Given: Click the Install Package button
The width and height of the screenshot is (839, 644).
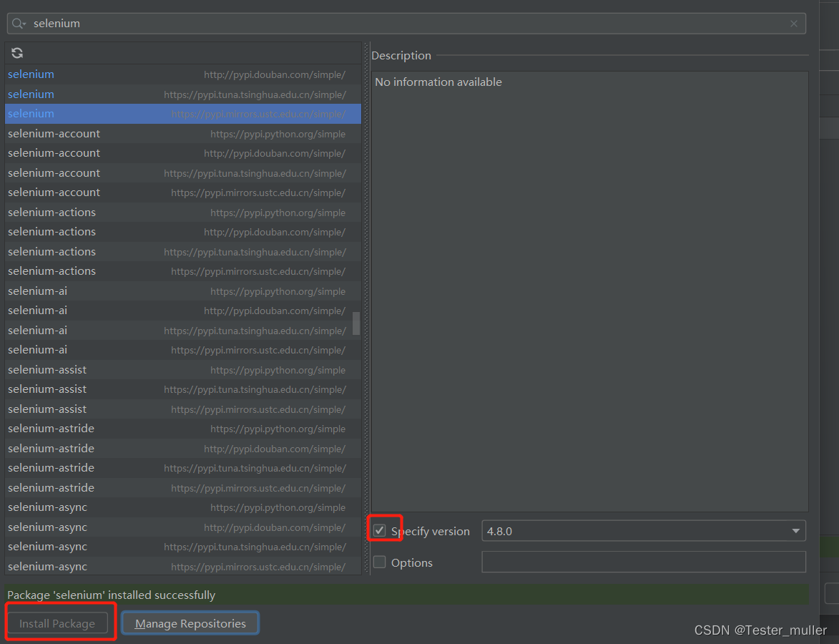Looking at the screenshot, I should click(x=57, y=623).
